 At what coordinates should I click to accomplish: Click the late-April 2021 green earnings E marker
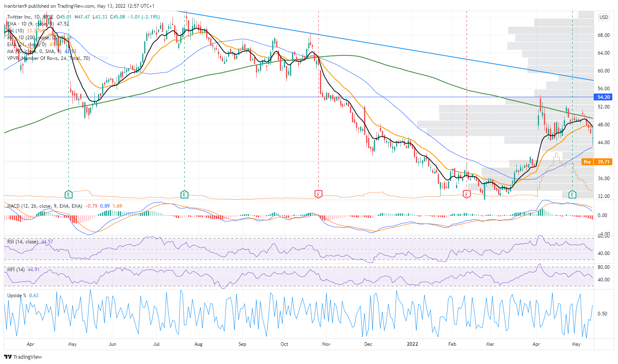68,194
